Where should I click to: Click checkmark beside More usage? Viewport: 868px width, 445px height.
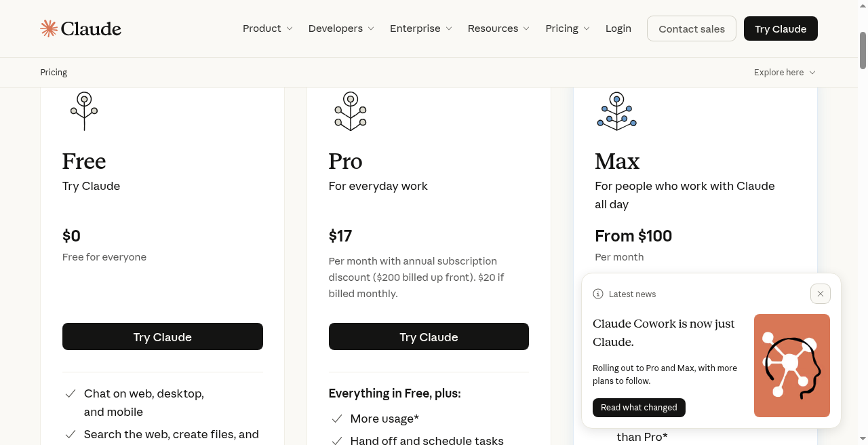(x=336, y=419)
